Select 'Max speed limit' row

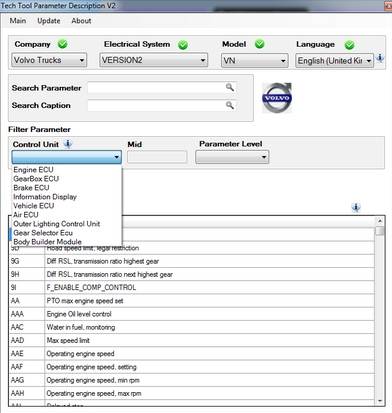[191, 340]
